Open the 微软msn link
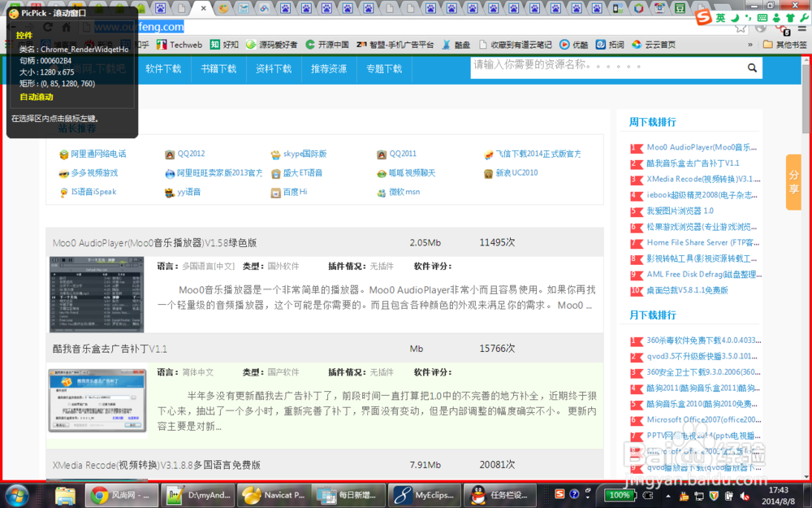Image resolution: width=812 pixels, height=508 pixels. (404, 192)
